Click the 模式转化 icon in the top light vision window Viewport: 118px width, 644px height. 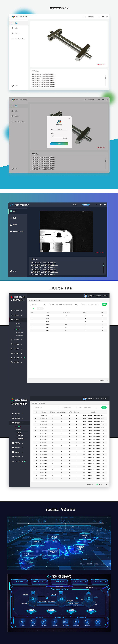click(x=13, y=39)
